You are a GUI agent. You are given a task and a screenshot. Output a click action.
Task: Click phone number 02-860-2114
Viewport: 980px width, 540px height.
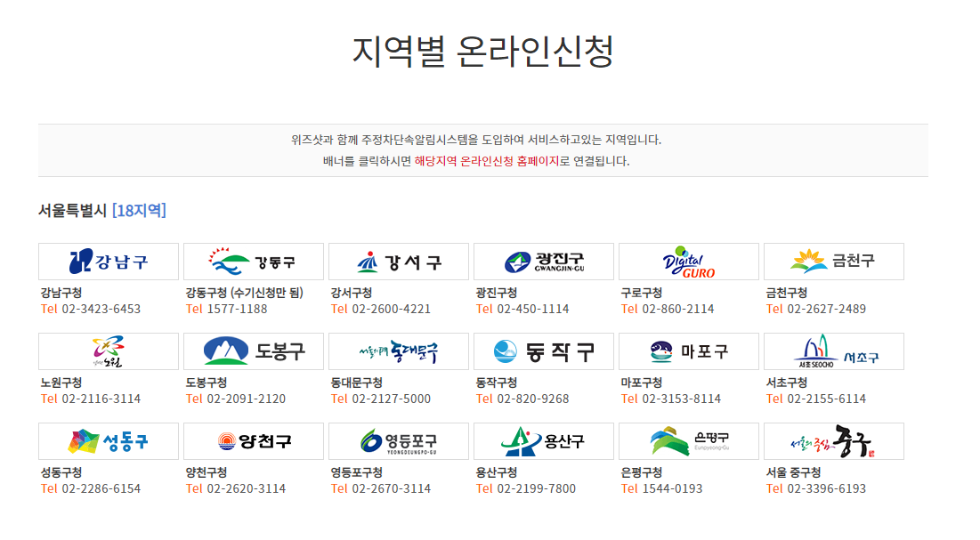[x=678, y=309]
